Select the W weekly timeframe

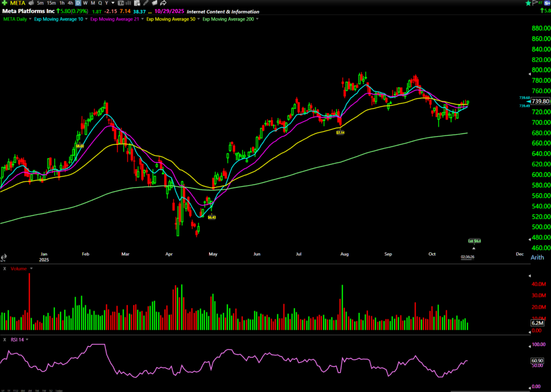click(x=85, y=3)
